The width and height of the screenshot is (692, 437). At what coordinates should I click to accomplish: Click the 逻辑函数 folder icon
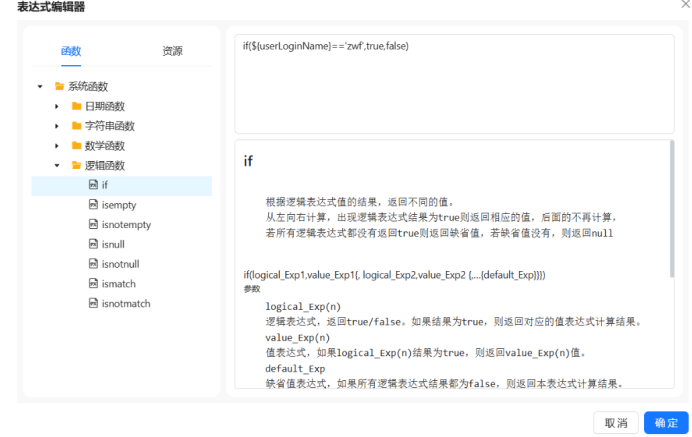pyautogui.click(x=76, y=165)
